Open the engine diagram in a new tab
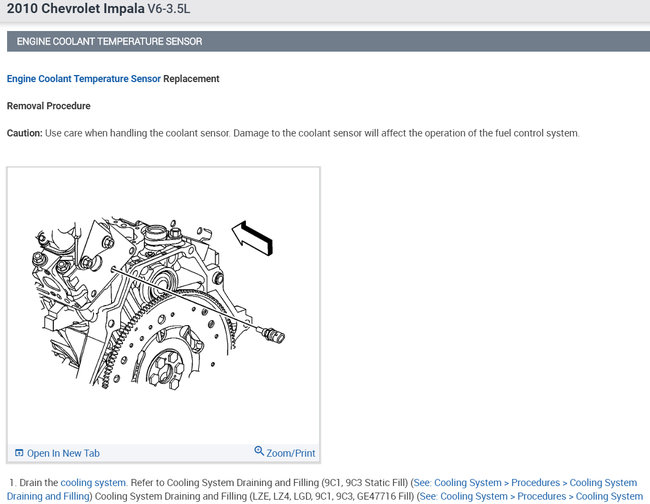Image resolution: width=650 pixels, height=504 pixels. point(57,453)
